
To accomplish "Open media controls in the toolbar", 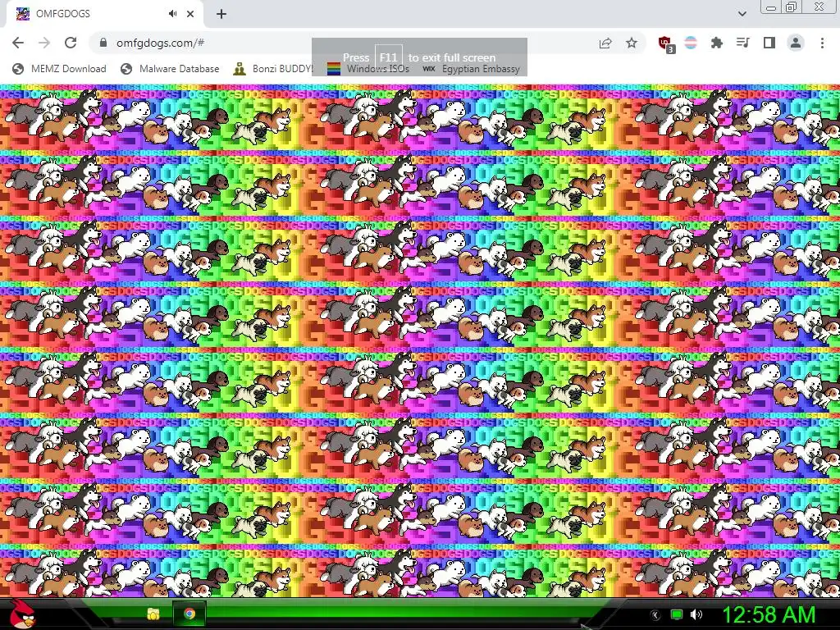I will (x=743, y=43).
